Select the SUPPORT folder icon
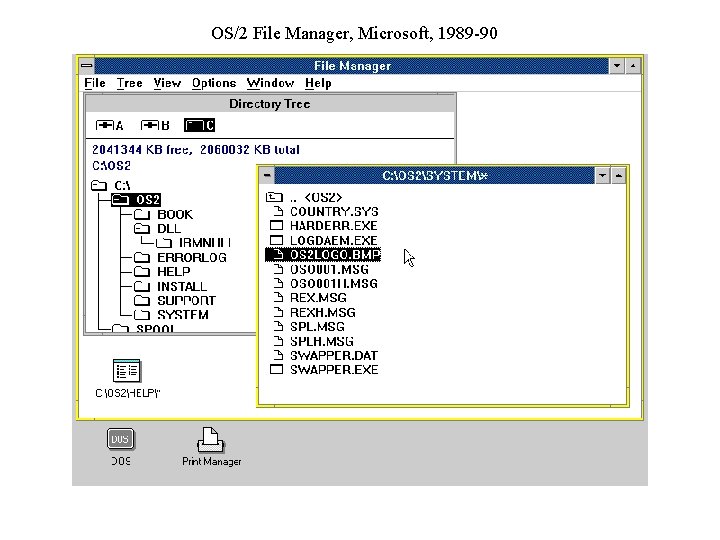 coord(142,301)
